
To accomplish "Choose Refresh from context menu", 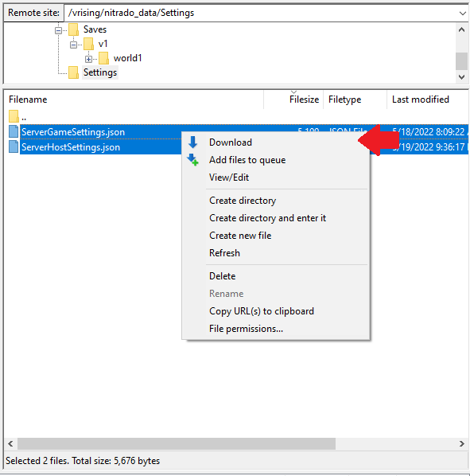I will (x=275, y=253).
